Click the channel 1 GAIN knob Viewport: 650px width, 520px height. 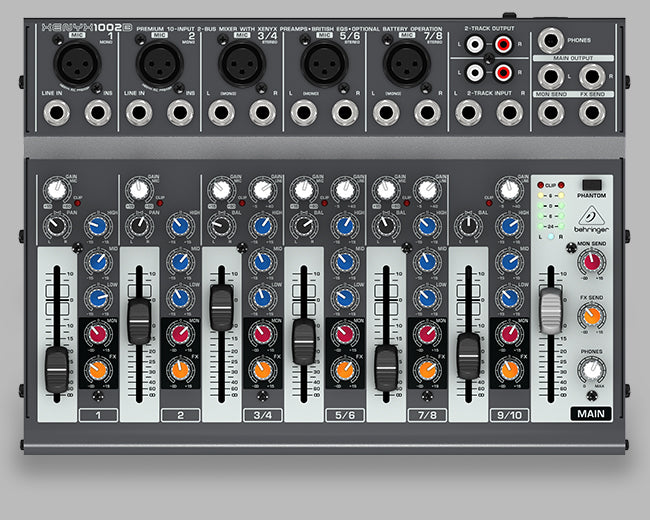[55, 190]
